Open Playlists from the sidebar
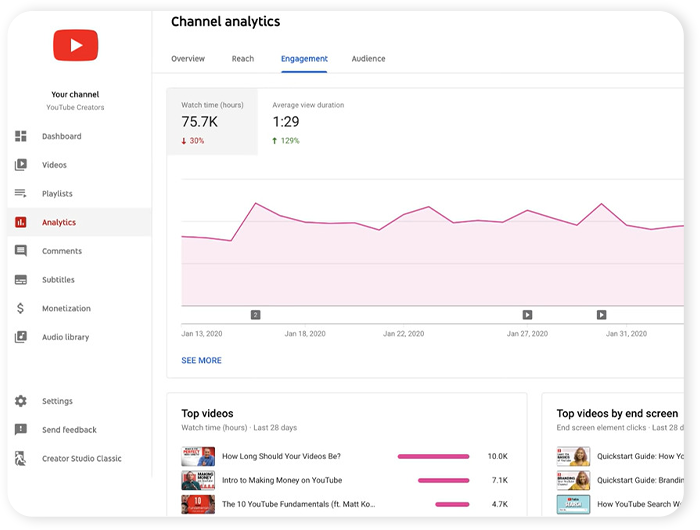 click(57, 193)
